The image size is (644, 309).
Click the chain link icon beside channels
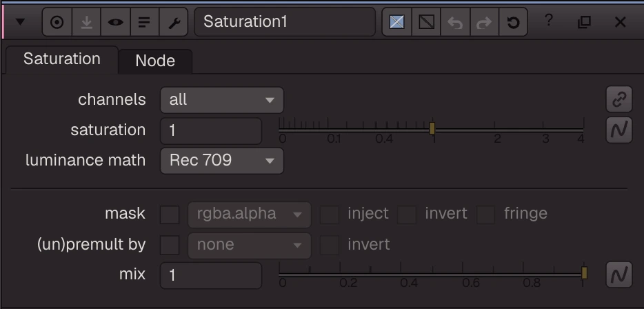(x=619, y=99)
